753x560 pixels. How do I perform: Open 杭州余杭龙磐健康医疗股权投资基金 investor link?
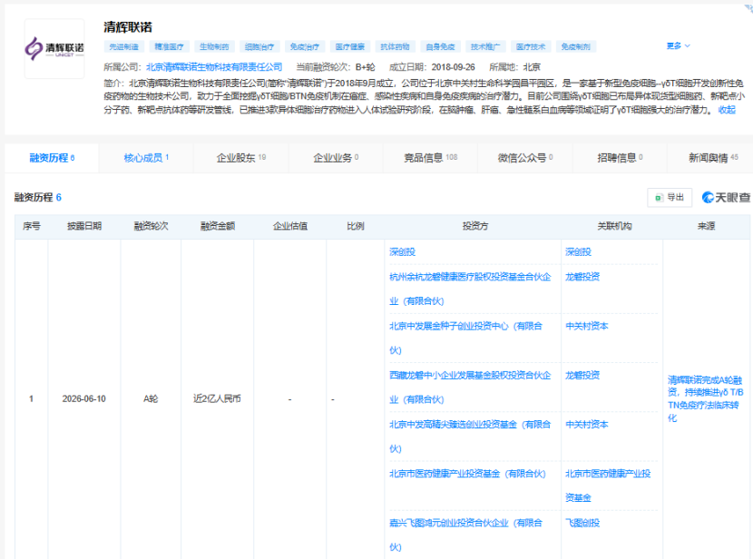[x=470, y=289]
